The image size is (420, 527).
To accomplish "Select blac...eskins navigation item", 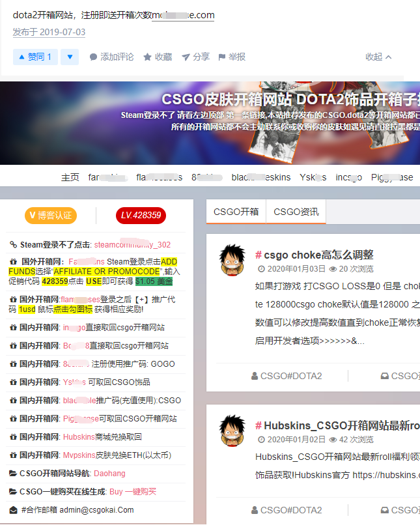I will click(260, 177).
